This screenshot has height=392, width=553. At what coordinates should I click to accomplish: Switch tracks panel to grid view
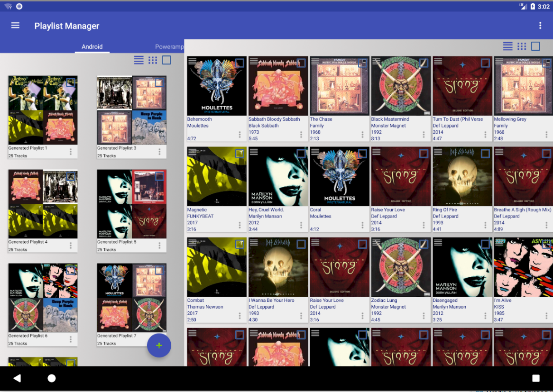point(522,46)
